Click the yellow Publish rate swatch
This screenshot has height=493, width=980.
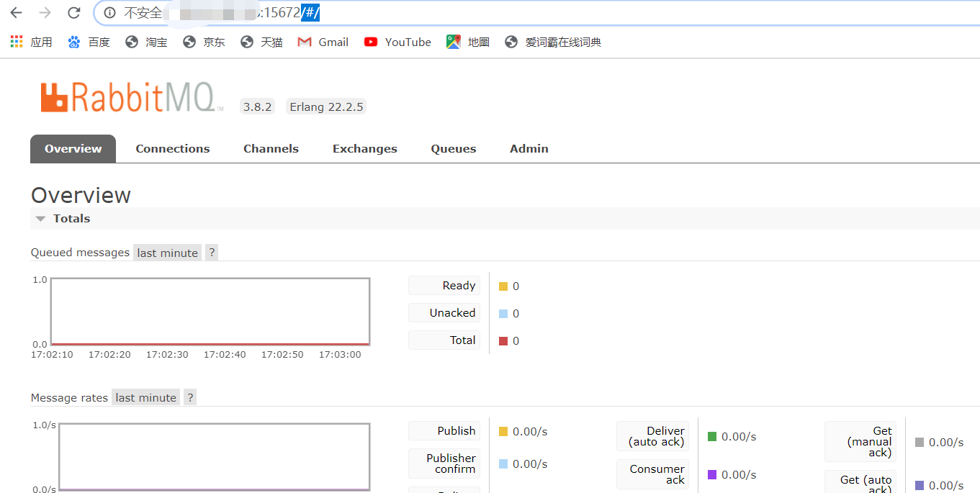coord(503,432)
